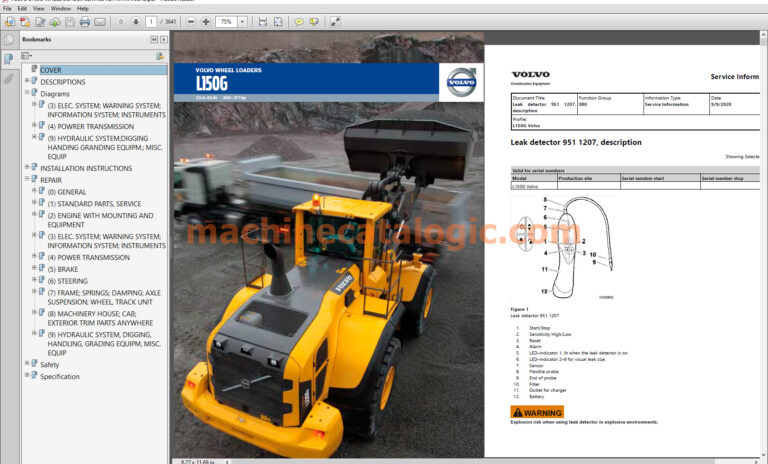768x464 pixels.
Task: Open the Window menu
Action: click(x=61, y=8)
